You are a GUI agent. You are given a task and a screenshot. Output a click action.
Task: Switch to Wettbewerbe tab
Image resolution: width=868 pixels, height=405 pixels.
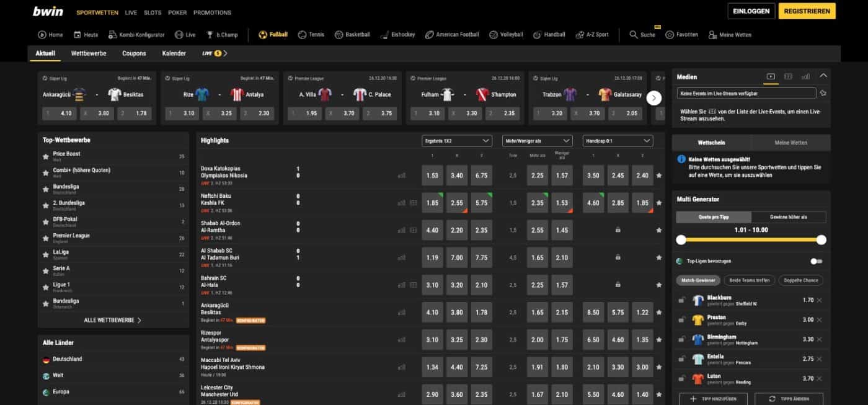89,53
